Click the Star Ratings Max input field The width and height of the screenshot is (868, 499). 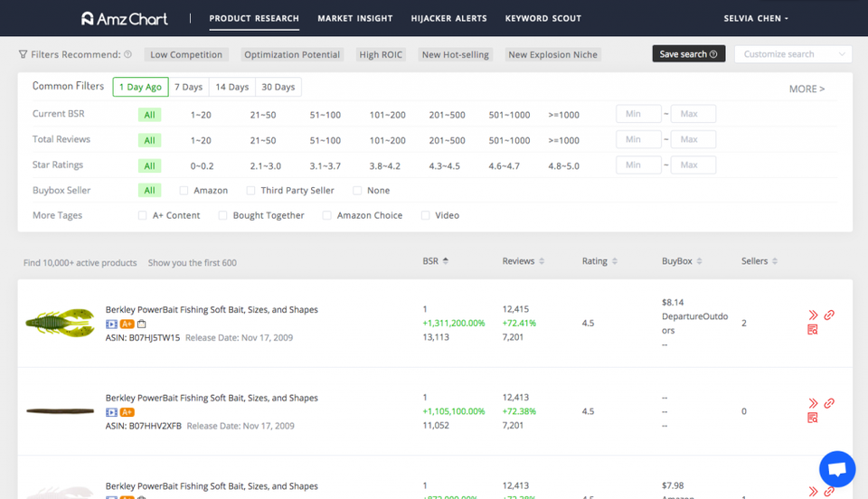[x=693, y=165]
